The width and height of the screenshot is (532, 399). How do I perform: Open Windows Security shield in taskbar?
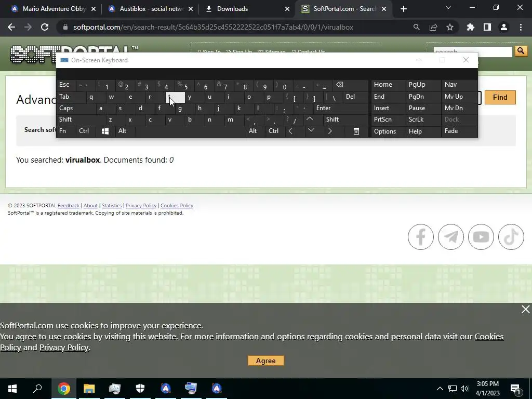140,389
